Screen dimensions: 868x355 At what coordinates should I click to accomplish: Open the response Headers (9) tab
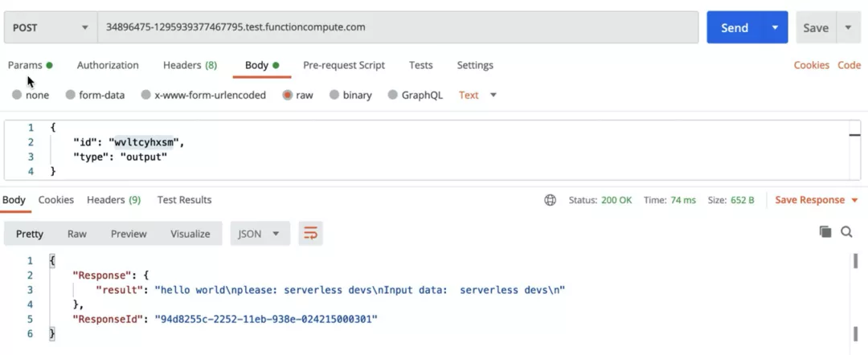coord(113,200)
